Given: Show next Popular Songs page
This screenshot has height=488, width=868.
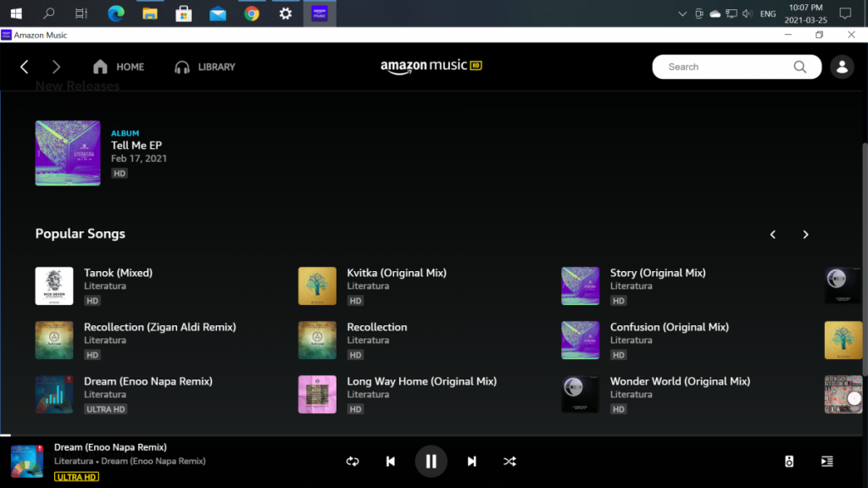Looking at the screenshot, I should coord(805,235).
